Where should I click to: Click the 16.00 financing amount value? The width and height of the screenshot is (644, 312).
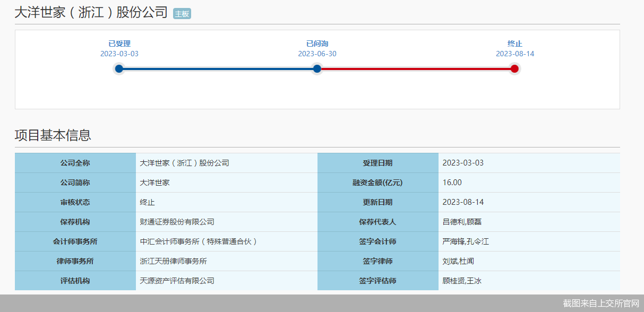[x=452, y=183]
